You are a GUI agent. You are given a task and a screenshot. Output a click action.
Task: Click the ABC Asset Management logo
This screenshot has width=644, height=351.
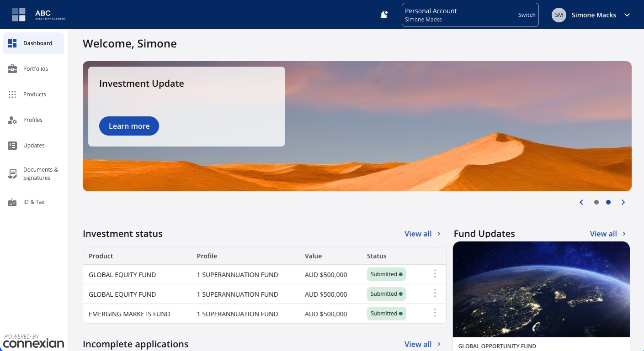[38, 15]
